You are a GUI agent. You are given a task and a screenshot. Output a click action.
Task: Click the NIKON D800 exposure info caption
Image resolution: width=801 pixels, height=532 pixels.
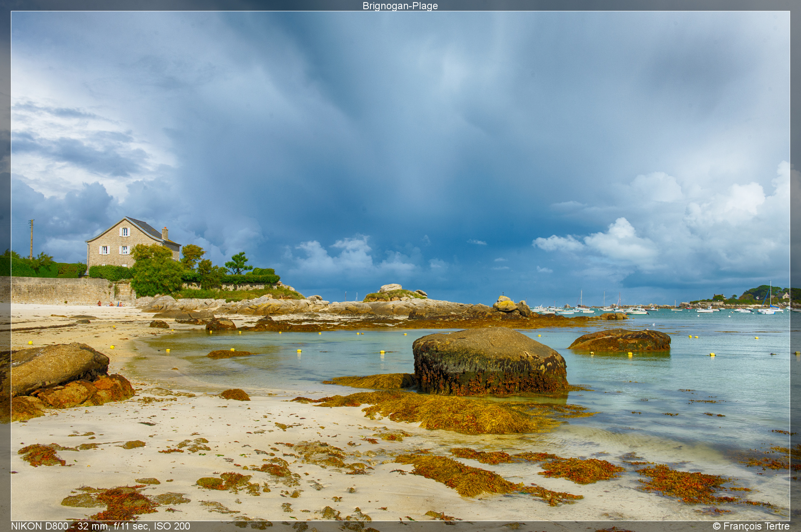point(101,526)
